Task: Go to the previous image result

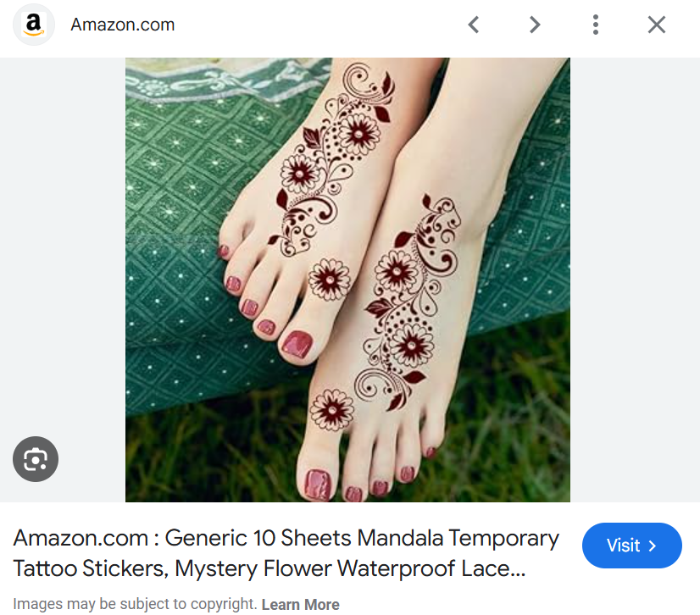Action: pyautogui.click(x=474, y=25)
